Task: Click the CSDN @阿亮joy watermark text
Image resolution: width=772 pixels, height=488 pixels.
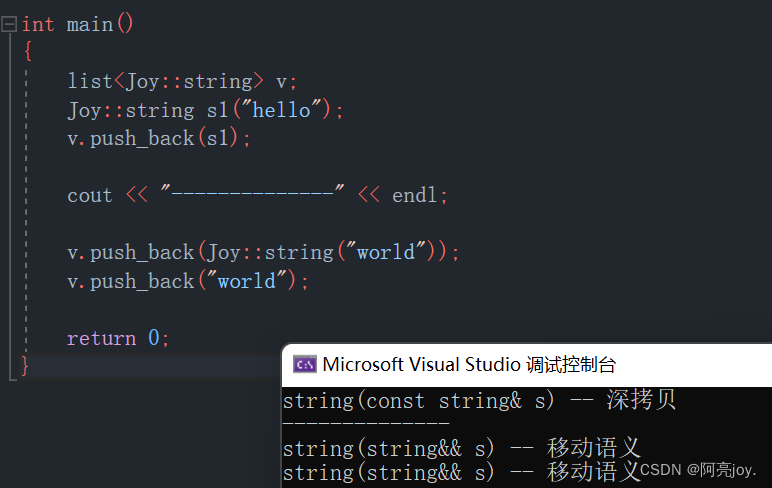Action: [x=698, y=469]
